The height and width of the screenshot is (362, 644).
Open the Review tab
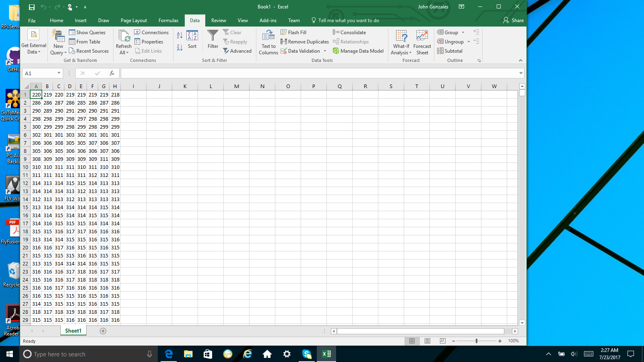(x=219, y=20)
